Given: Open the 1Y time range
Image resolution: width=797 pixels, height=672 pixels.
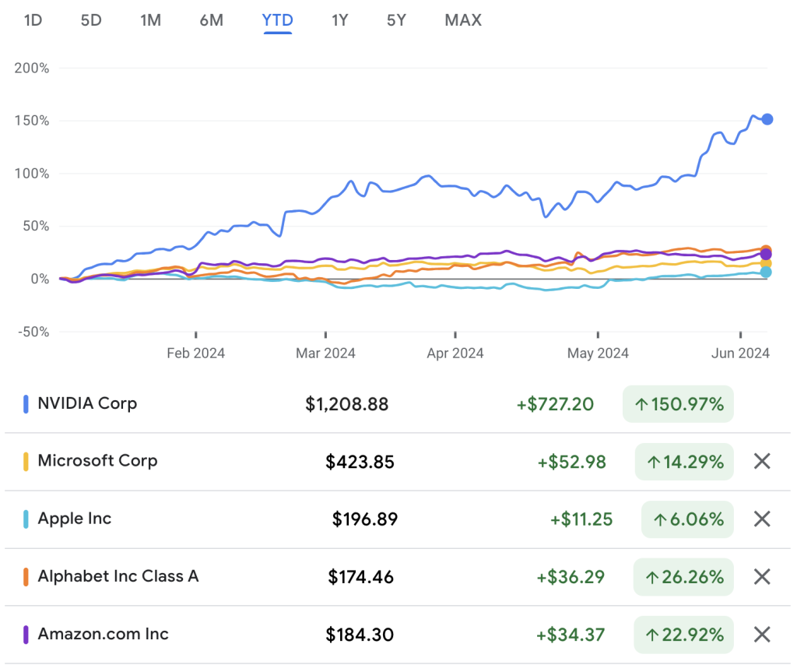Looking at the screenshot, I should click(339, 20).
